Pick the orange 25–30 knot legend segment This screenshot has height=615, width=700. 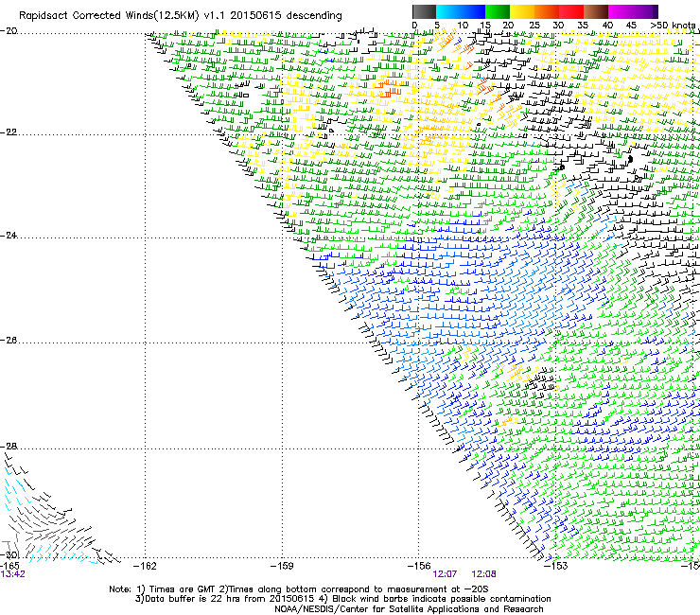point(547,11)
